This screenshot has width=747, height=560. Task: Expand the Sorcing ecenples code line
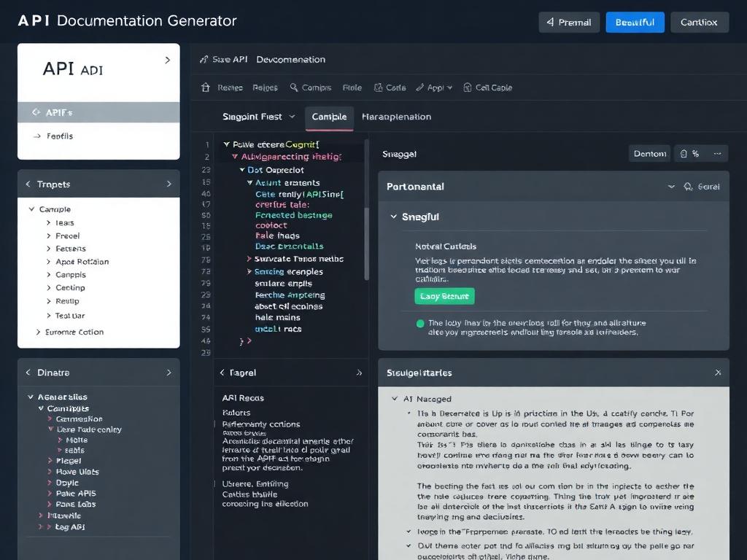pyautogui.click(x=249, y=272)
